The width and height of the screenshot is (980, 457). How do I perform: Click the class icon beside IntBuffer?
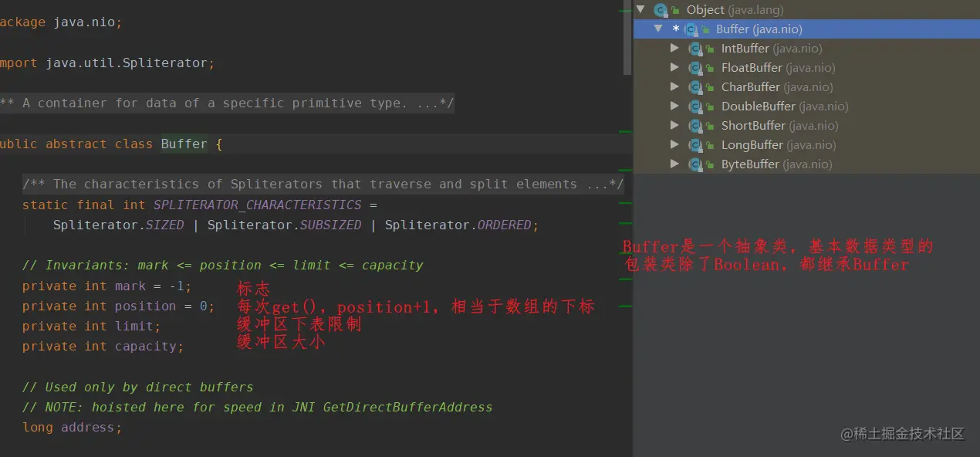[695, 49]
